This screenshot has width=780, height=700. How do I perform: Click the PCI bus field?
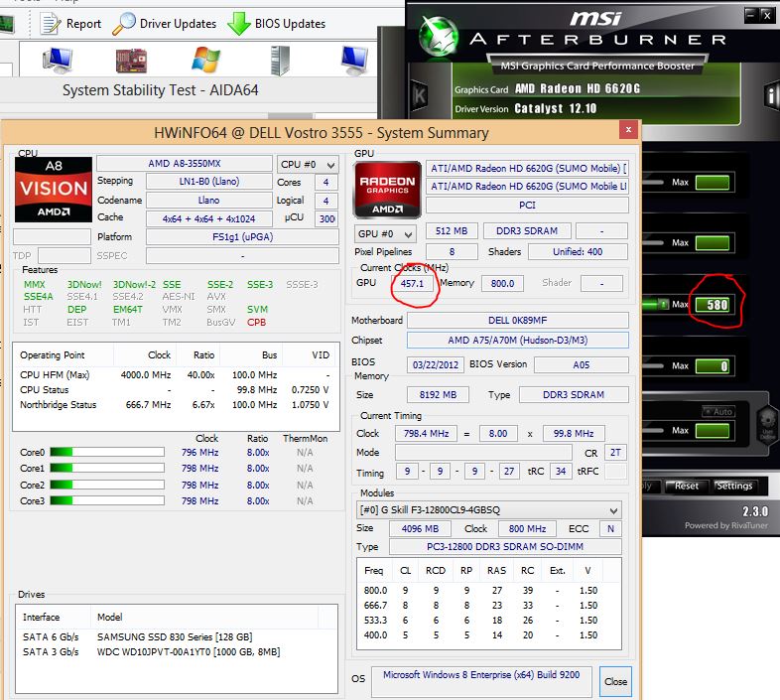tap(527, 206)
